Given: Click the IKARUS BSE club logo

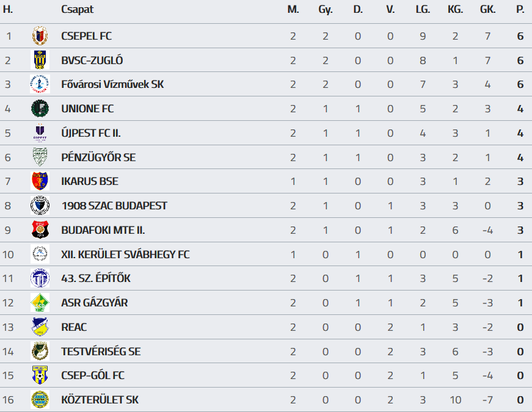Looking at the screenshot, I should (x=40, y=181).
